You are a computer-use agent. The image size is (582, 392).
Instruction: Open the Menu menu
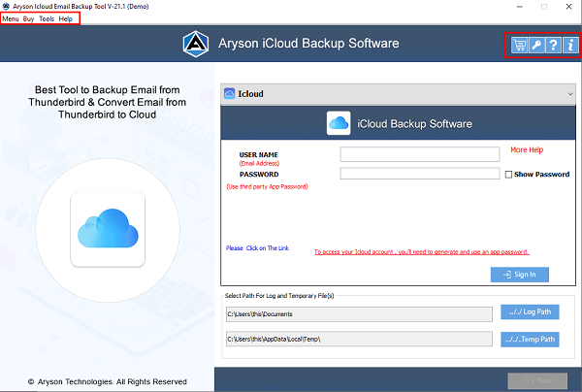pos(11,18)
